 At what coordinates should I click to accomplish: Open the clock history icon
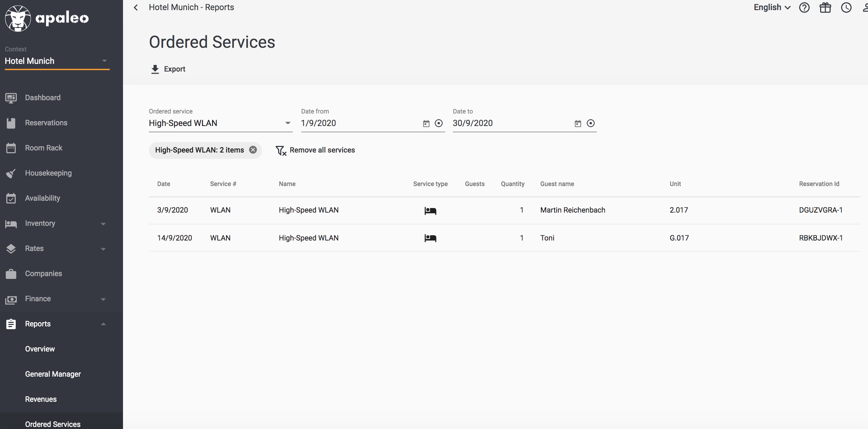(x=846, y=7)
